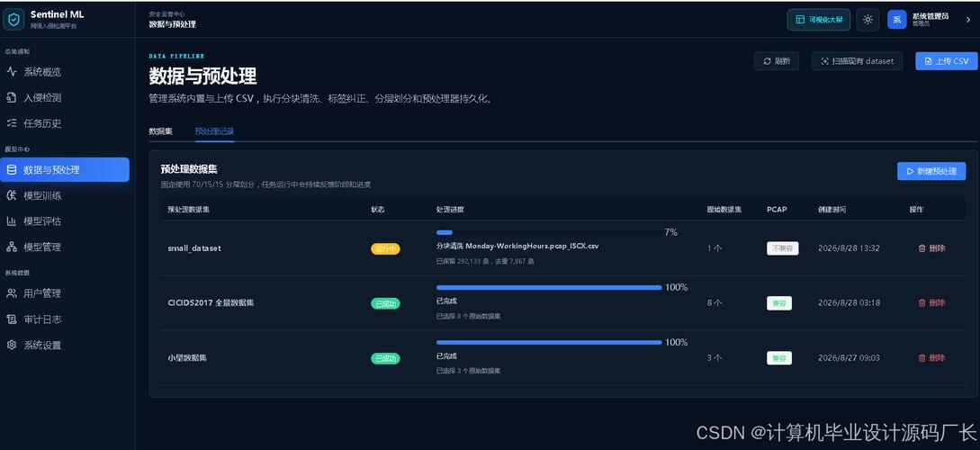This screenshot has width=980, height=450.
Task: Click the 刷新 refresh button
Action: click(777, 60)
